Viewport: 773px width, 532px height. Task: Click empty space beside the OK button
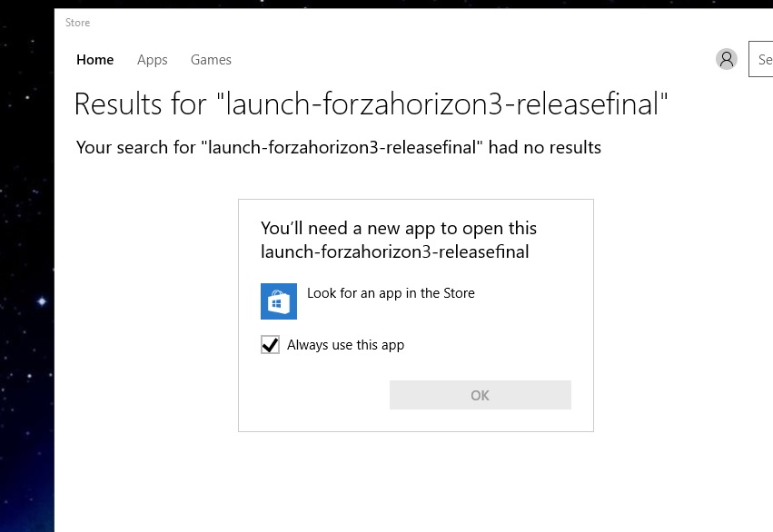coord(315,395)
